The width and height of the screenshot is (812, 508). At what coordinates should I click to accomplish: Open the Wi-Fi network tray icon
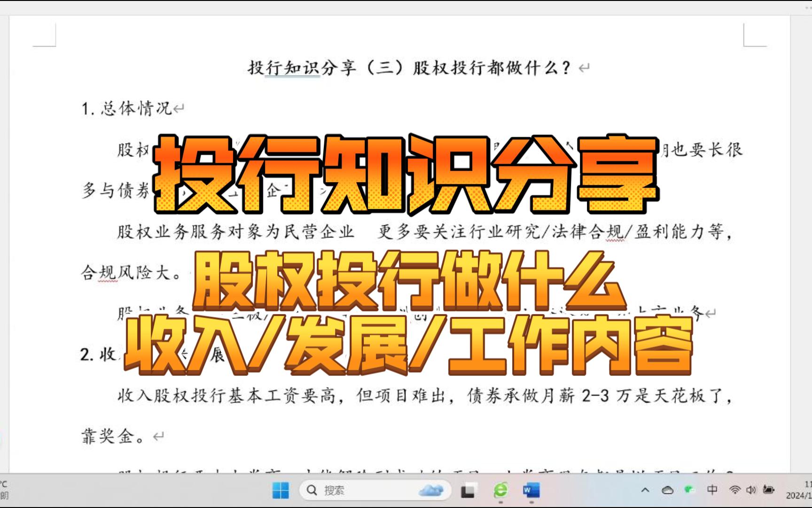[735, 490]
